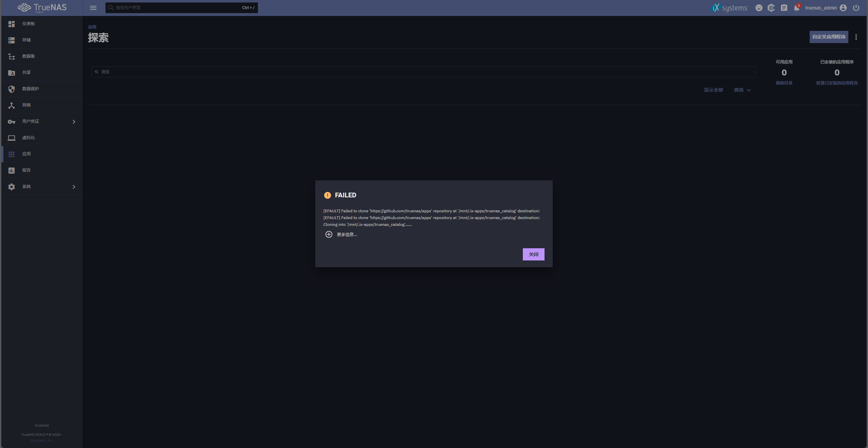Open the jobs clipboard icon in the header

pos(784,8)
